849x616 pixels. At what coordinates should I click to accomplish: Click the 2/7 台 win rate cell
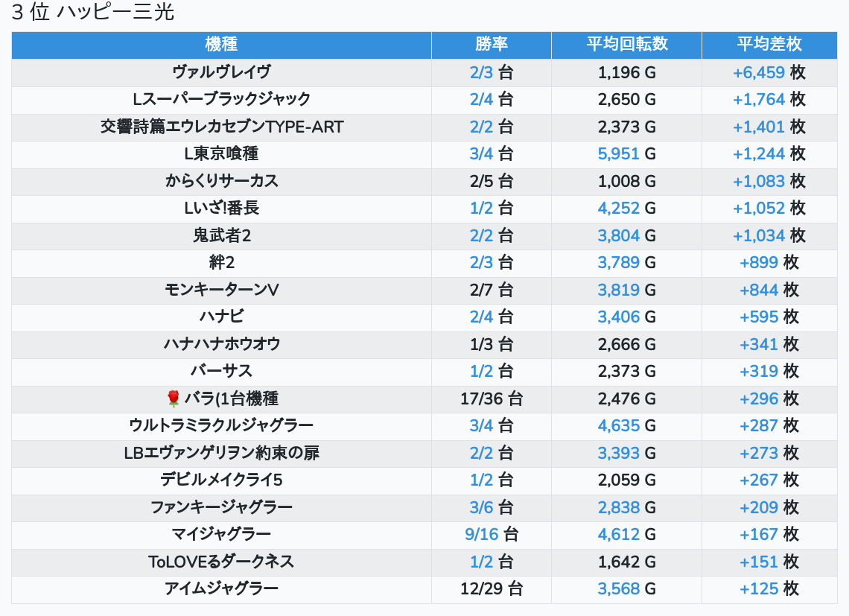pos(492,290)
